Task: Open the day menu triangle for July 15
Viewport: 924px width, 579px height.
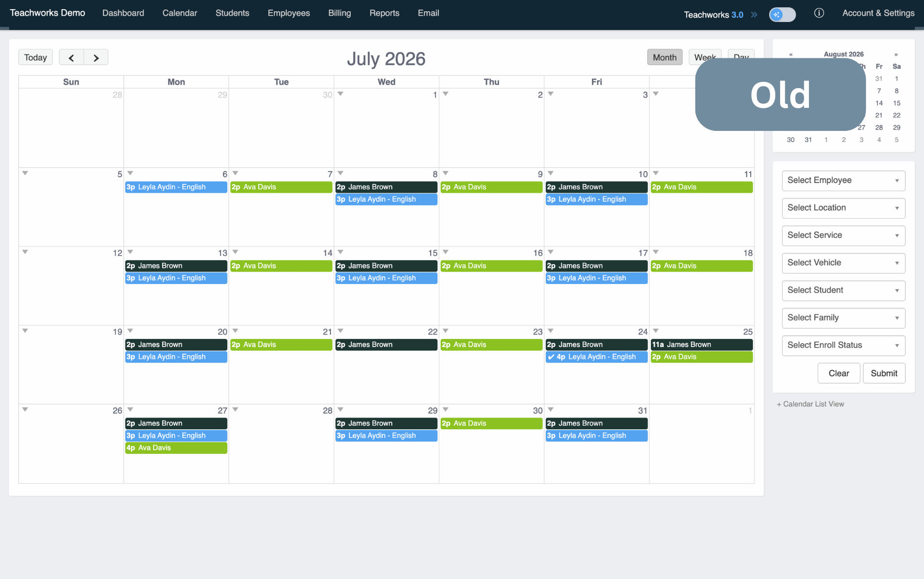Action: 340,252
